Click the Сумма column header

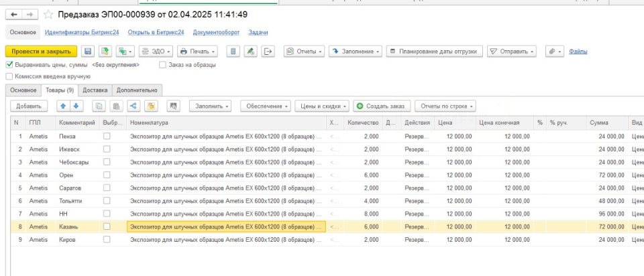coord(607,123)
